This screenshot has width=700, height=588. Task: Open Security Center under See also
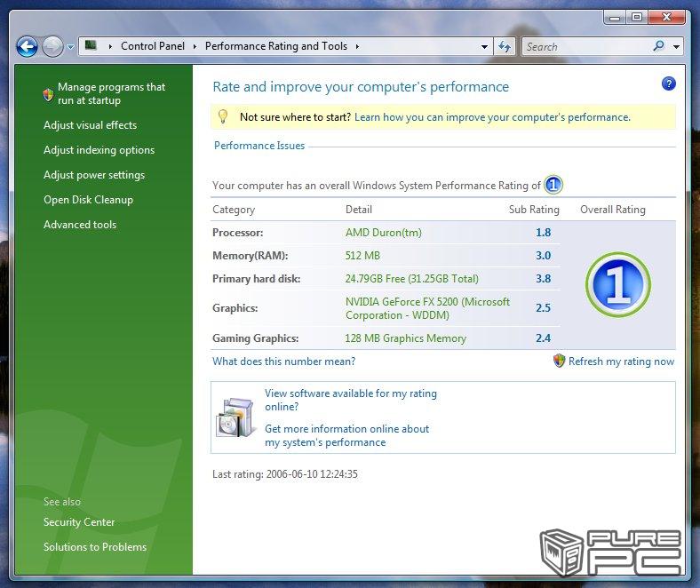tap(79, 522)
